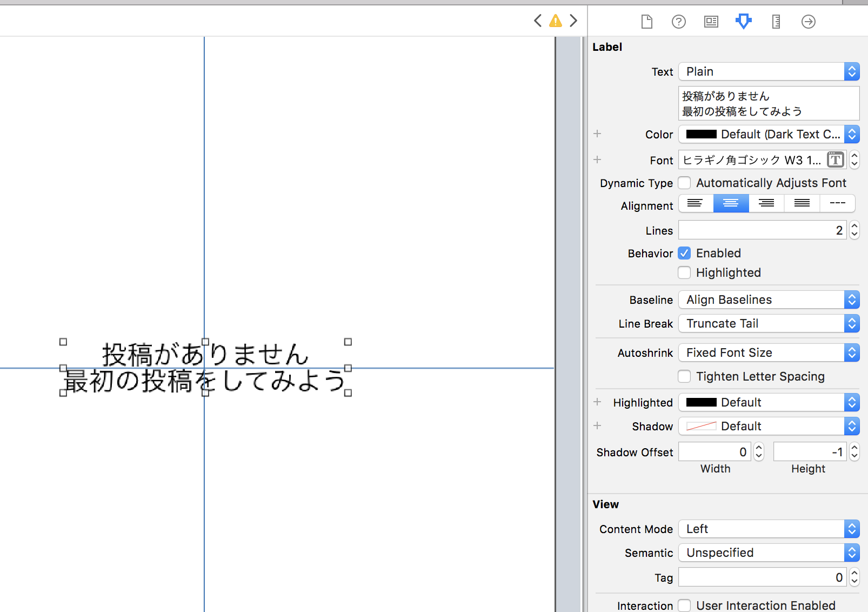
Task: Enable Automatically Adjusts Font checkbox
Action: 684,183
